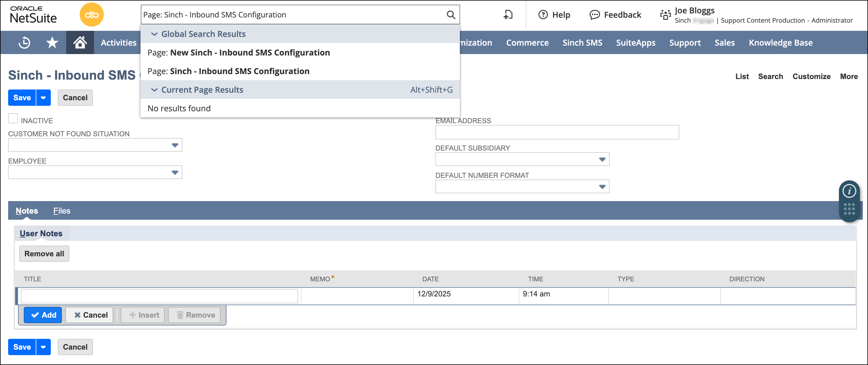Open the create new record icon
Screen dimensions: 868x365
507,15
